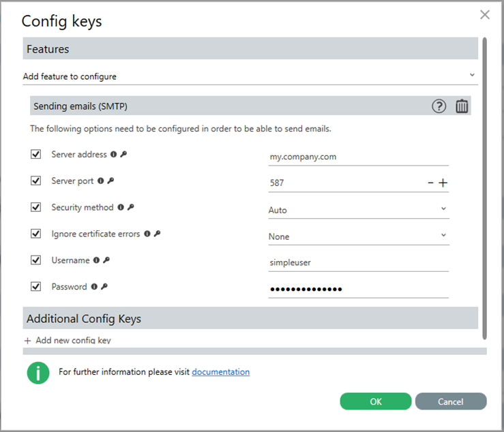Show info icon next to Security method
This screenshot has height=432, width=504.
pyautogui.click(x=121, y=207)
